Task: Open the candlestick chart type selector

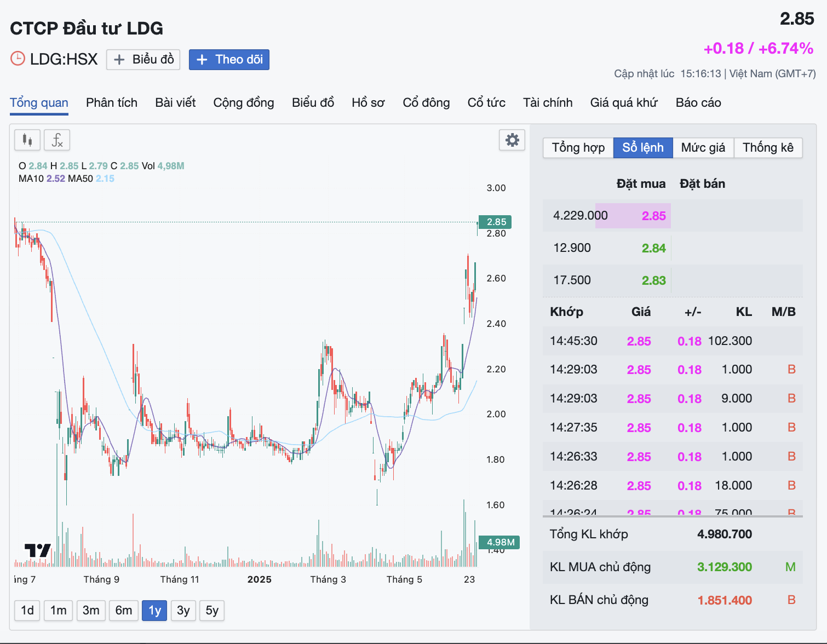Action: pos(27,140)
